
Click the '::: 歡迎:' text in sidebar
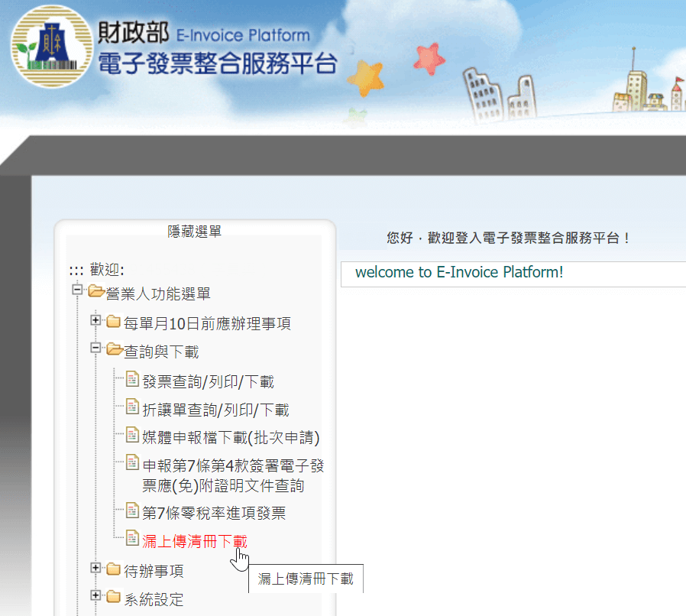(97, 270)
